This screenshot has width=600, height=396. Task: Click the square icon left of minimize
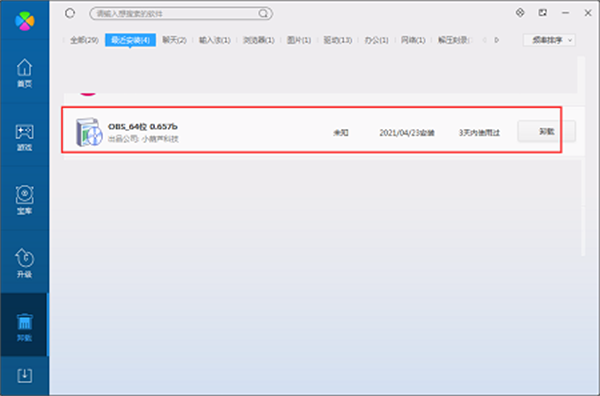[x=543, y=13]
